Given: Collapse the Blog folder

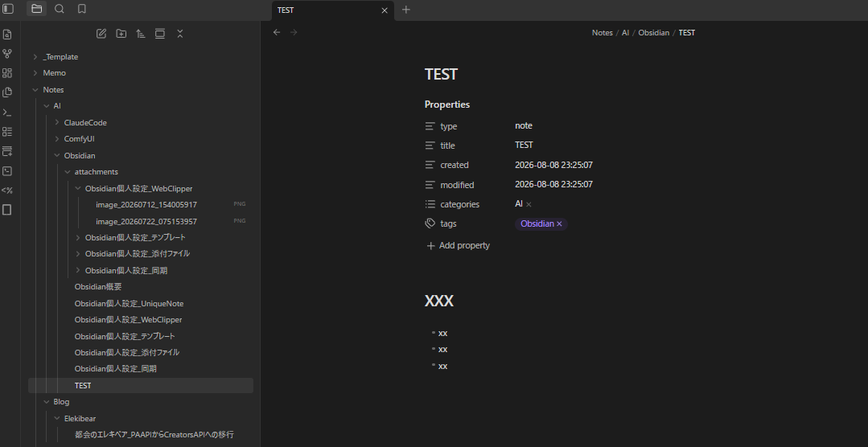Looking at the screenshot, I should (x=47, y=402).
